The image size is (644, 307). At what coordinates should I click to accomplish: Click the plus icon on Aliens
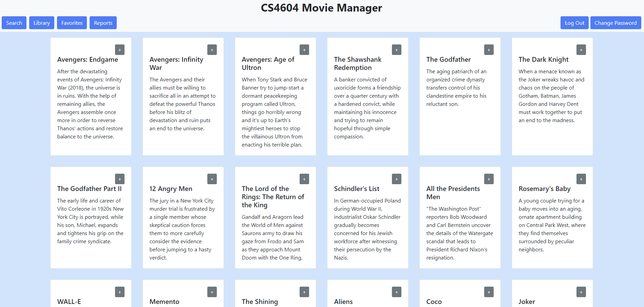396,292
